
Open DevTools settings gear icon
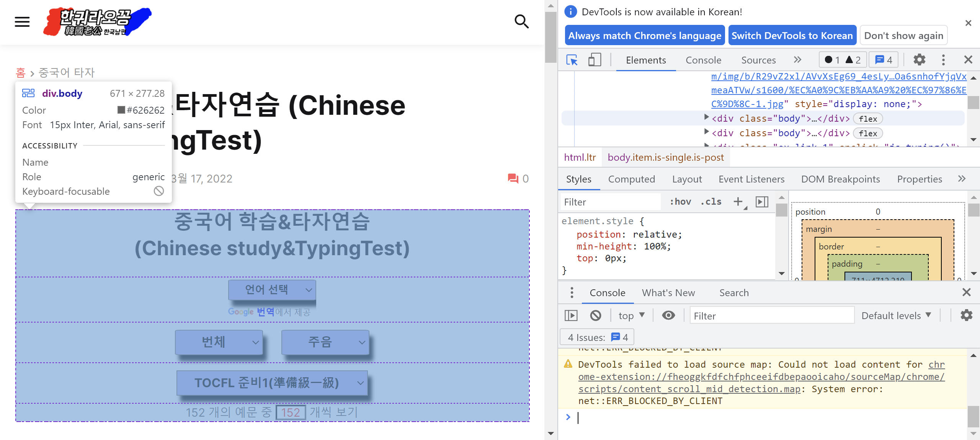click(919, 60)
